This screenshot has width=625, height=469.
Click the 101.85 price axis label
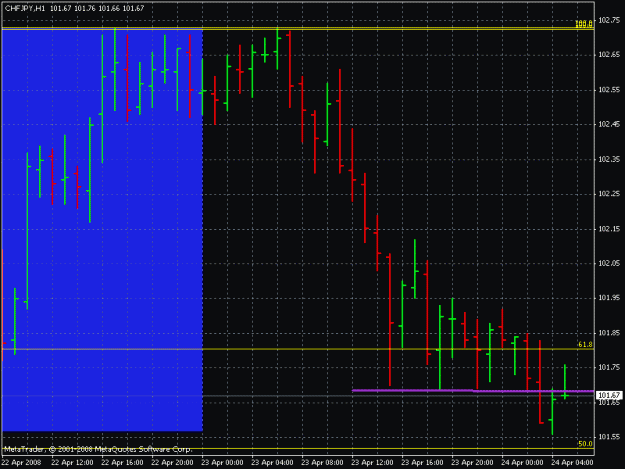tap(609, 333)
